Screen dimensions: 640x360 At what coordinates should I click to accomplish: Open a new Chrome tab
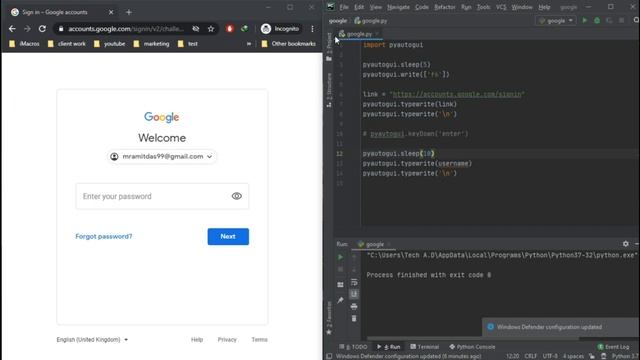pyautogui.click(x=129, y=12)
